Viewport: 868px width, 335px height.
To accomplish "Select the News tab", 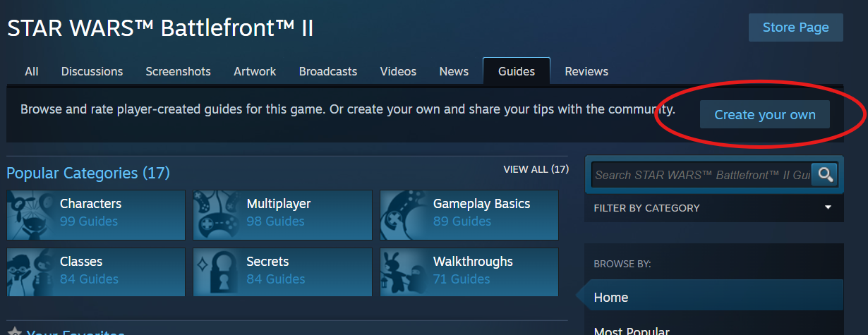I will click(454, 71).
